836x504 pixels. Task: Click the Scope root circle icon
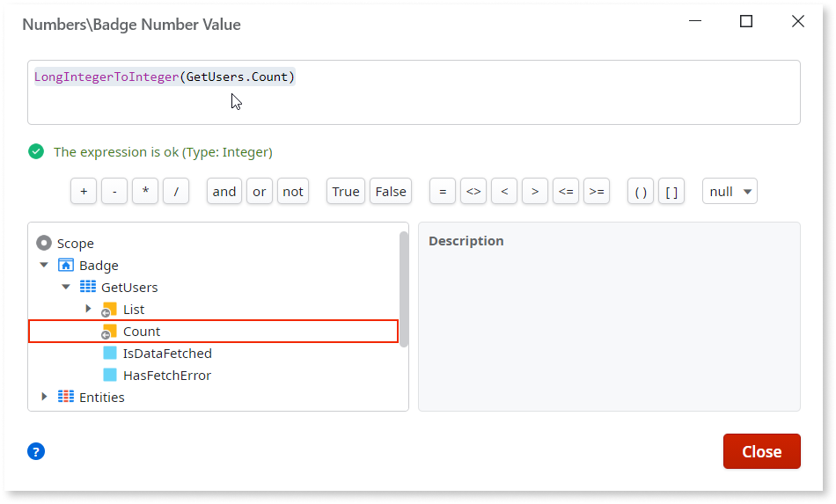point(44,244)
